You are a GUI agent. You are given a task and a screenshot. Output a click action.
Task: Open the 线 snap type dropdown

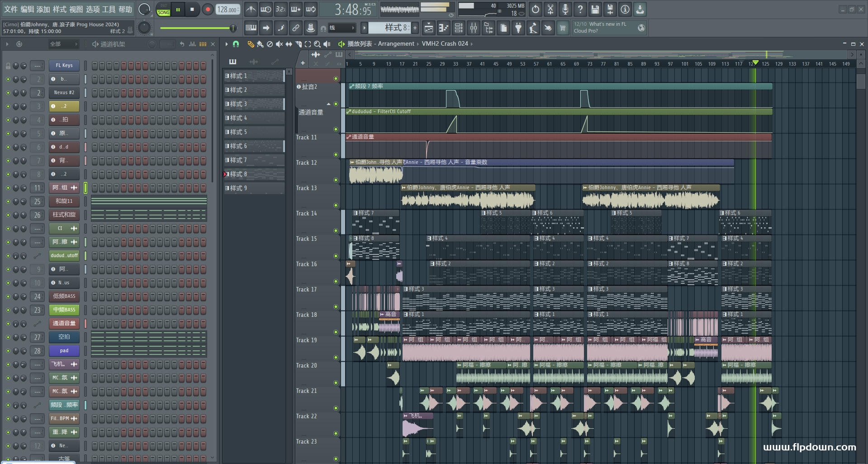tap(342, 28)
